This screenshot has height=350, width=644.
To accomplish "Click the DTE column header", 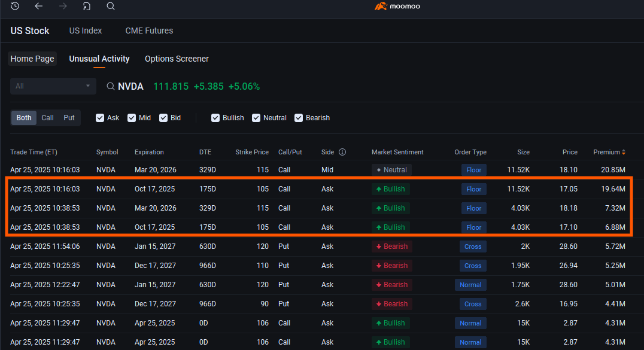I will pos(205,152).
